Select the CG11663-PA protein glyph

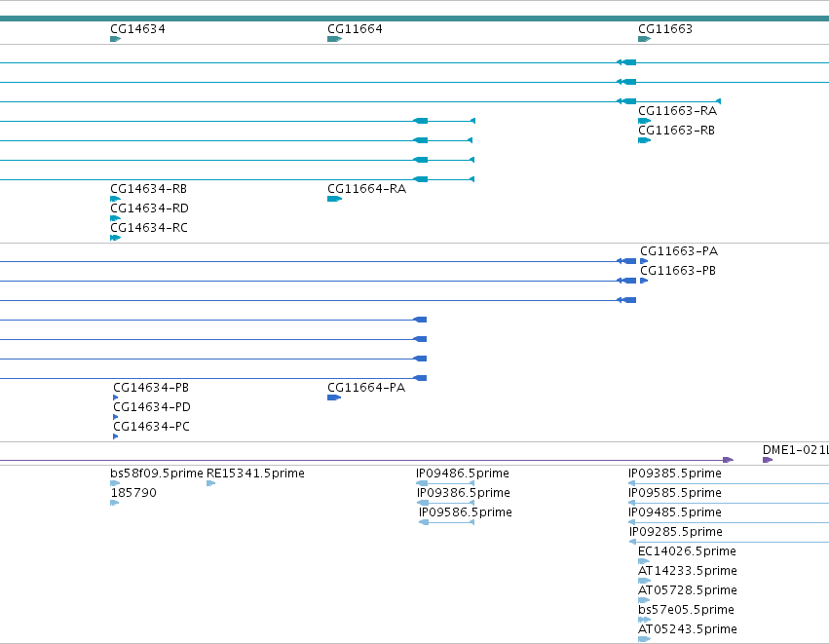(x=644, y=261)
